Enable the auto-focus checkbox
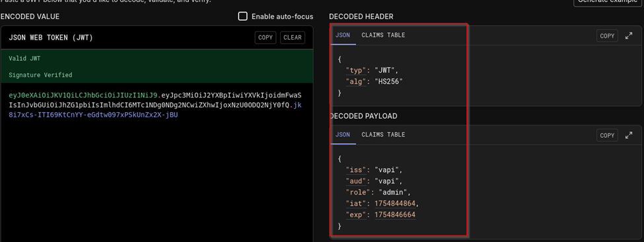 pos(243,16)
